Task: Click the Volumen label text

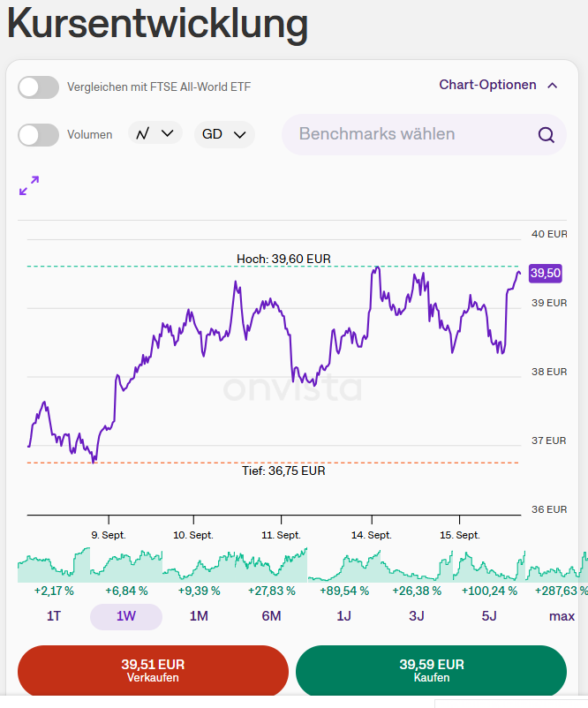Action: click(x=89, y=134)
